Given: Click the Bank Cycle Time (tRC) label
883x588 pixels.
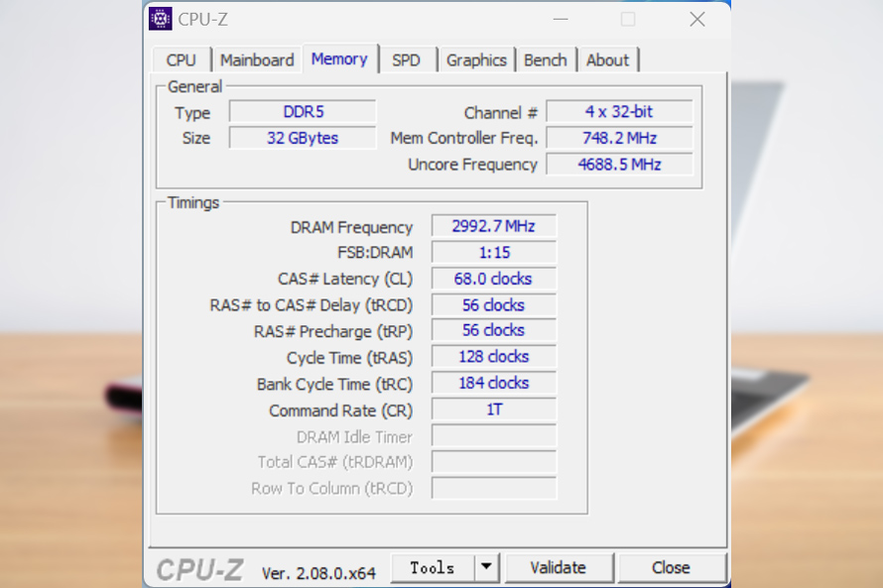Looking at the screenshot, I should click(335, 385).
